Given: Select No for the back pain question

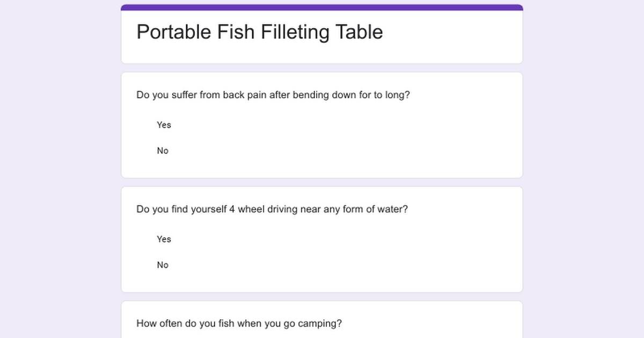Looking at the screenshot, I should coord(163,151).
